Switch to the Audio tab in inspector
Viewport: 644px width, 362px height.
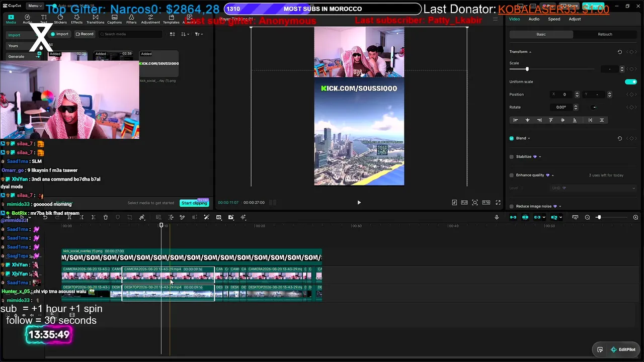534,19
